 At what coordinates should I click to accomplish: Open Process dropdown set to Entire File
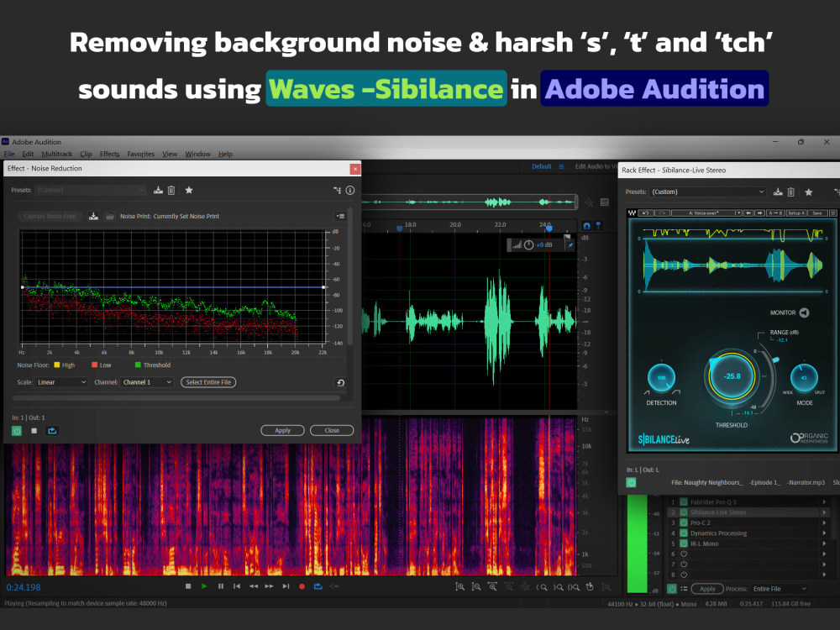(780, 589)
